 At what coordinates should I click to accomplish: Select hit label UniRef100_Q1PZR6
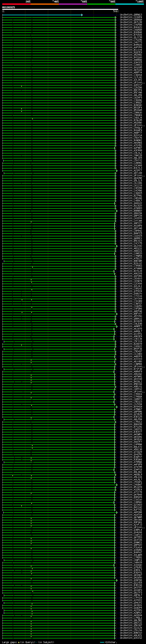[131, 276]
